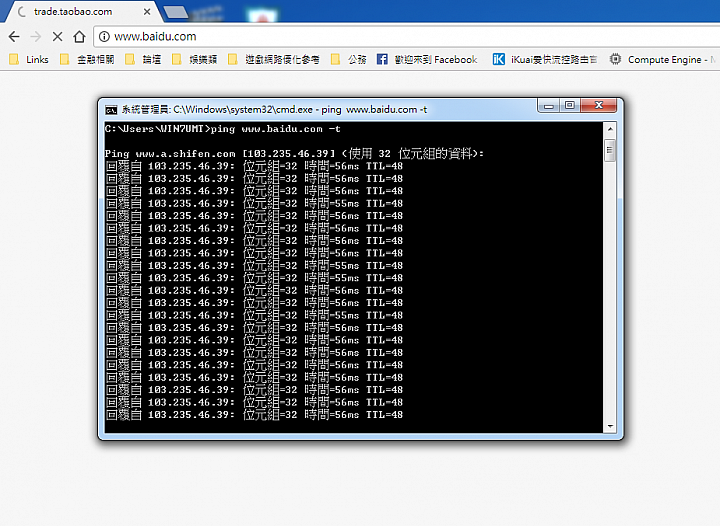Go to the browser home page

point(79,36)
